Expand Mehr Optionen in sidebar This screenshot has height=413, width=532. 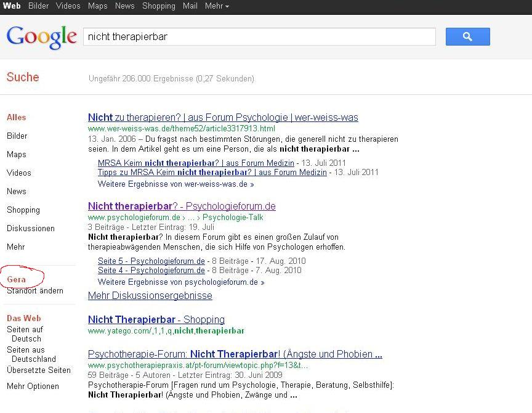(33, 386)
